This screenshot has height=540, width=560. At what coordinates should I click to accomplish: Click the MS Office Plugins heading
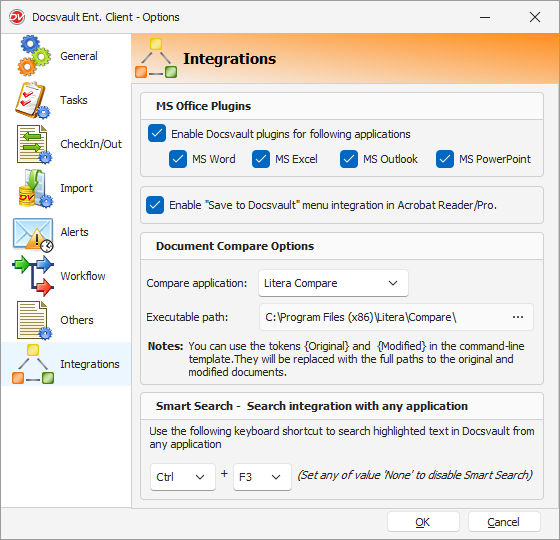click(204, 106)
